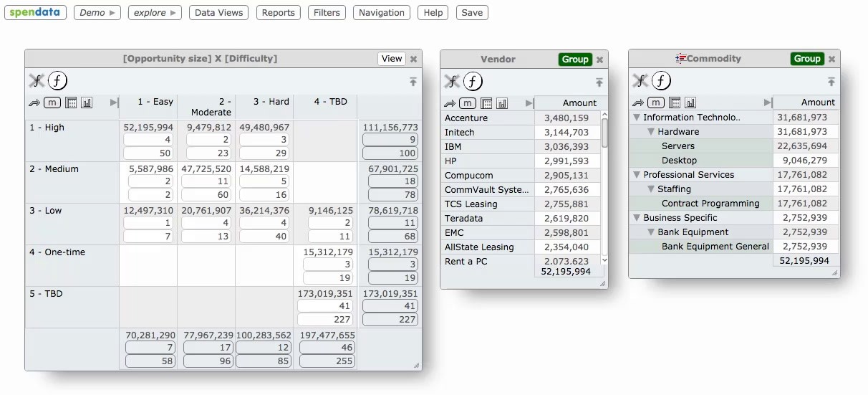The image size is (868, 395).
Task: Clear filter icon in Commodity panel
Action: pos(639,80)
